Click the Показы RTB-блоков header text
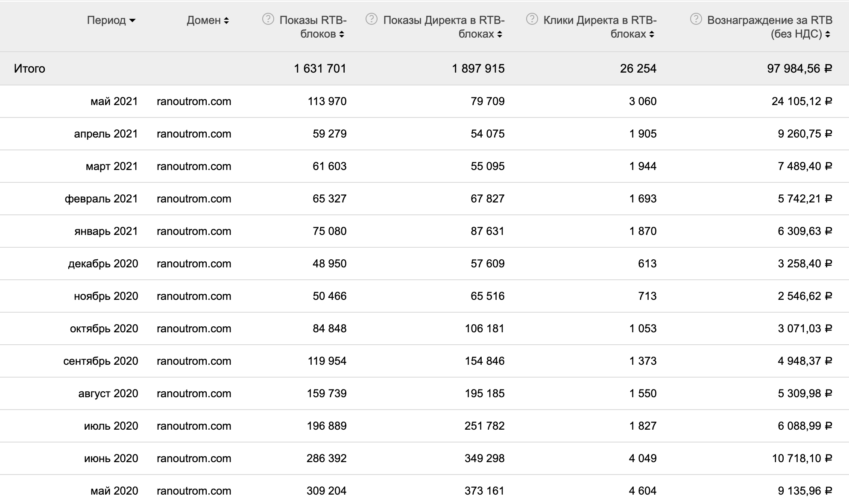The image size is (849, 504). (x=313, y=26)
